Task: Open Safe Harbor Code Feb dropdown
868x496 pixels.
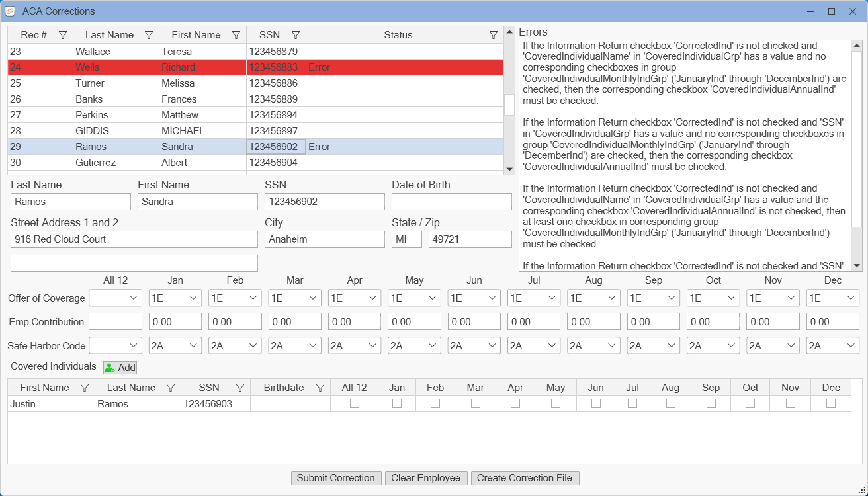Action: pos(235,346)
